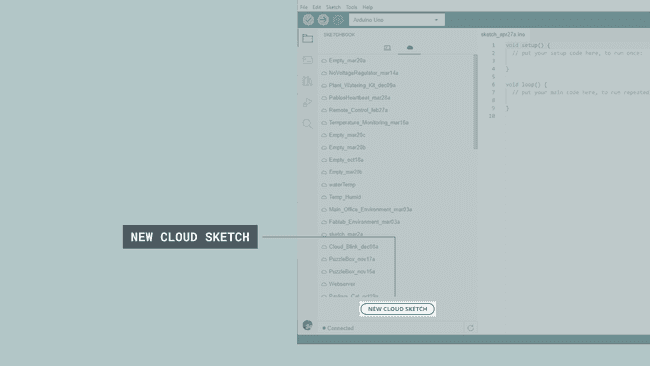Open the Debug sidebar icon
This screenshot has height=366, width=650.
coord(308,102)
